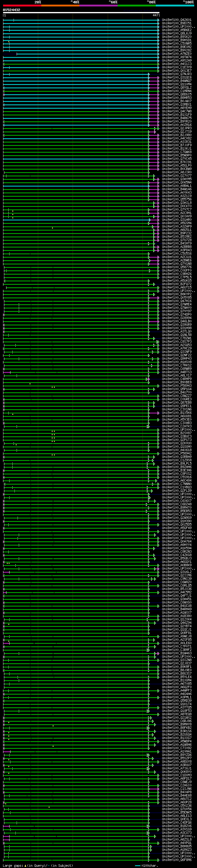Select hit label UniRef100_C7QWK8

point(177,152)
